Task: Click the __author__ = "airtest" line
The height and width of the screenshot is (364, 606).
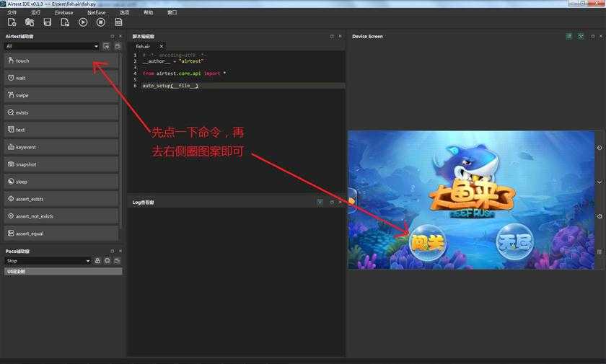Action: pos(172,61)
